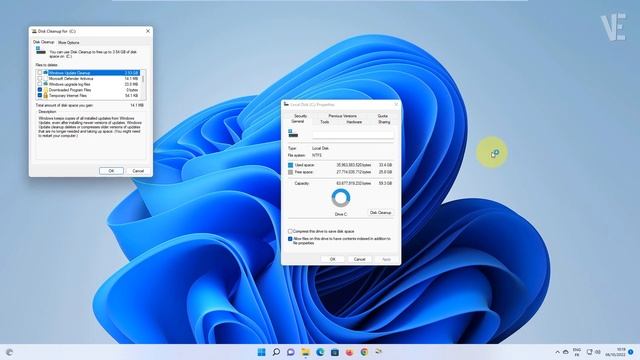Uncheck the Downloaded Program Files checkbox
The width and height of the screenshot is (640, 360).
point(40,90)
